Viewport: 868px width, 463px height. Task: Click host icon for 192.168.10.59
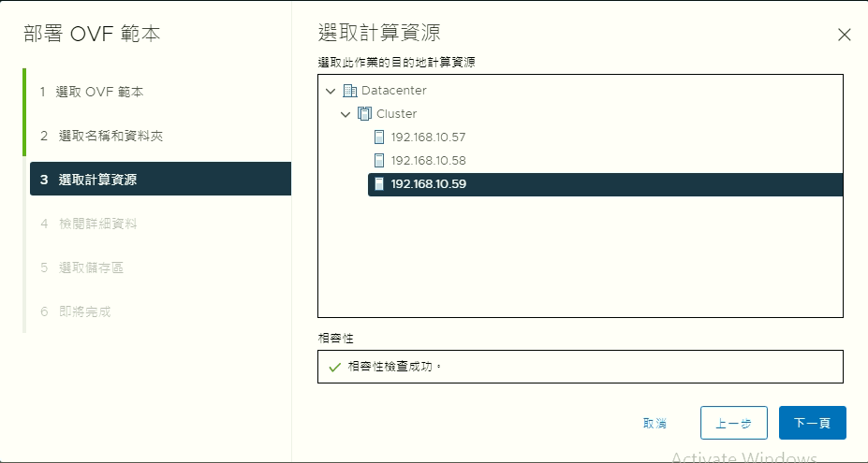(x=379, y=184)
